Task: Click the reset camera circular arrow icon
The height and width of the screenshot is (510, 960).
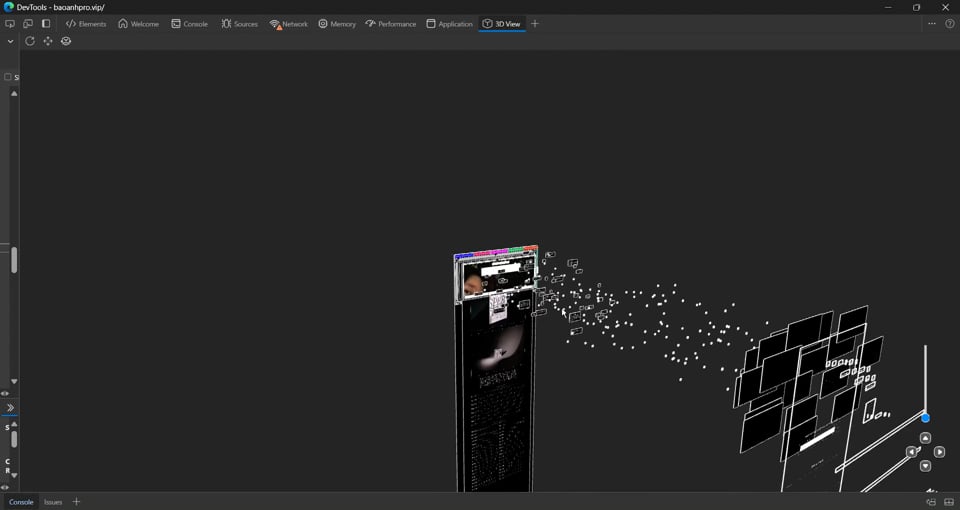Action: pyautogui.click(x=29, y=41)
